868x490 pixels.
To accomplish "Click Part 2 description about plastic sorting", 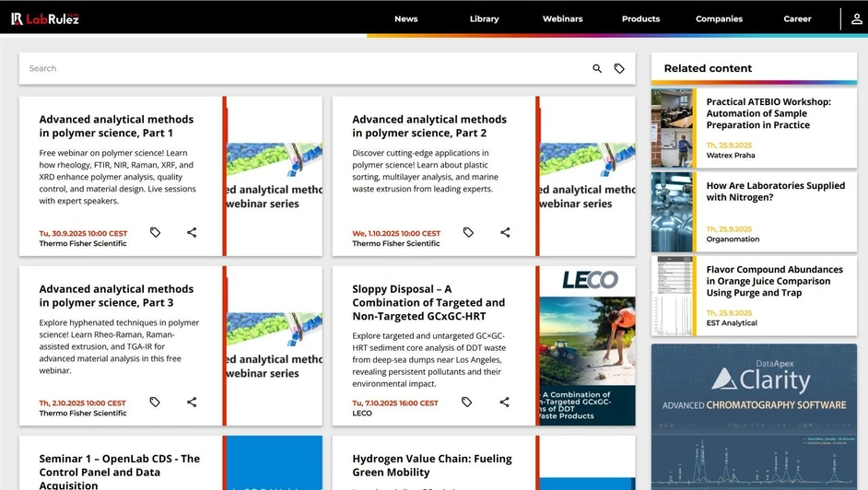I will coord(425,171).
